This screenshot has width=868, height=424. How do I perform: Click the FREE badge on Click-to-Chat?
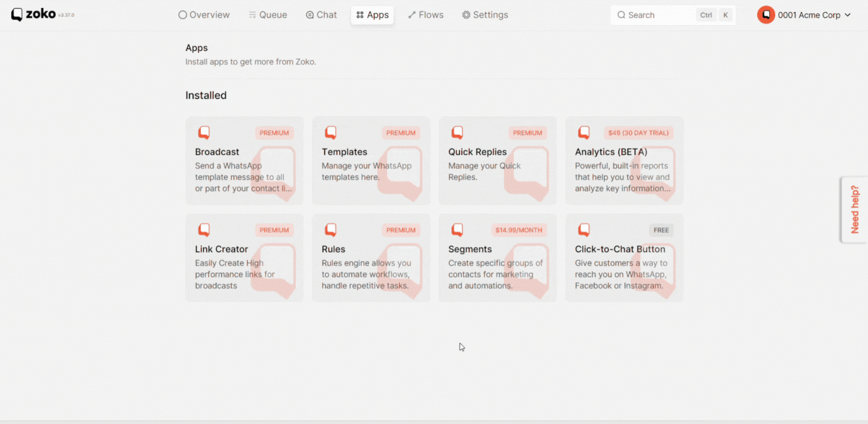[661, 230]
